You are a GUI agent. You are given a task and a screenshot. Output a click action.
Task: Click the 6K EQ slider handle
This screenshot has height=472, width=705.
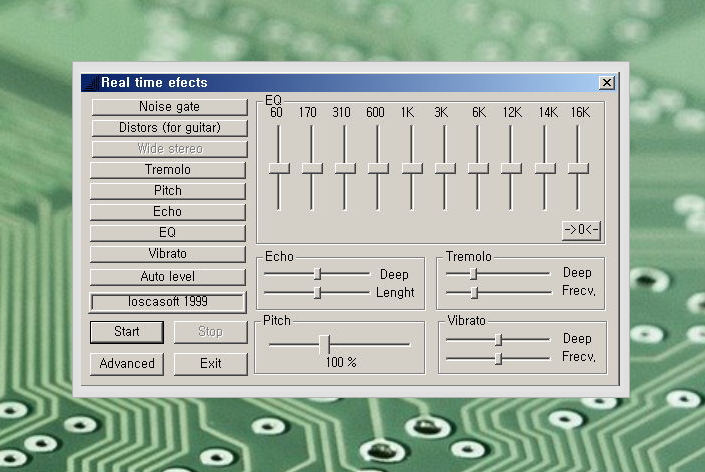(x=478, y=169)
